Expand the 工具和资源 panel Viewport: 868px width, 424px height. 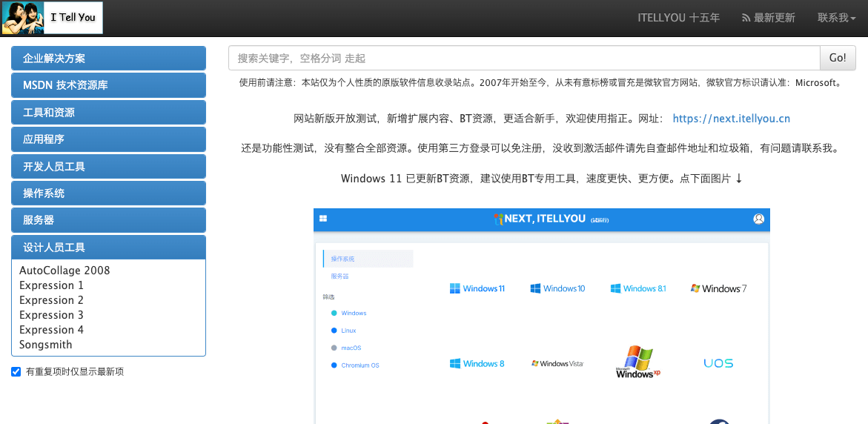[x=108, y=113]
